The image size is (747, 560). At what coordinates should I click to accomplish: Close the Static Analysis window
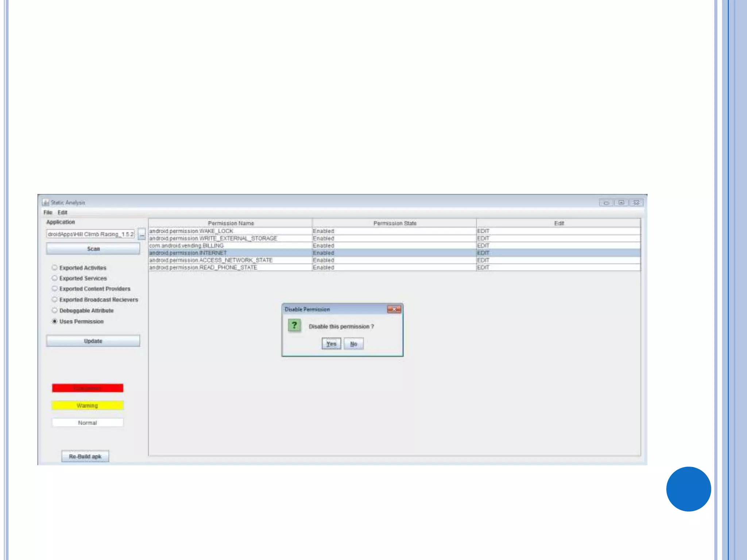pyautogui.click(x=636, y=203)
